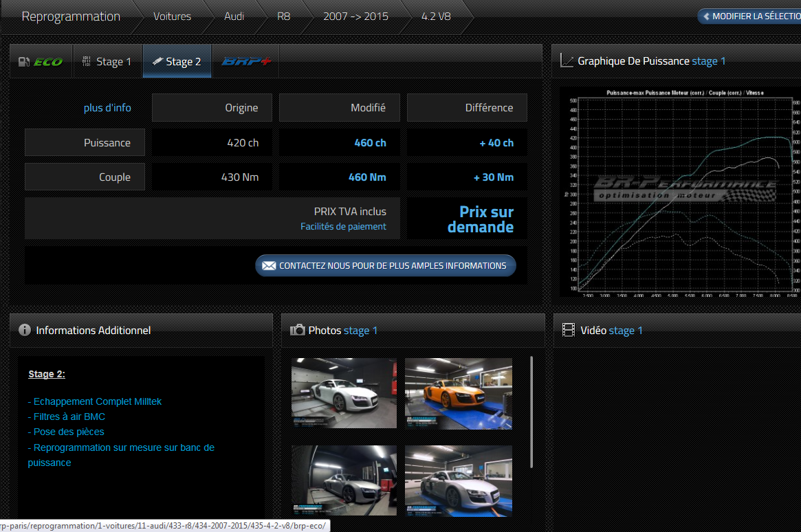Viewport: 801px width, 532px height.
Task: Navigate to the Audi breadcrumb
Action: 234,16
